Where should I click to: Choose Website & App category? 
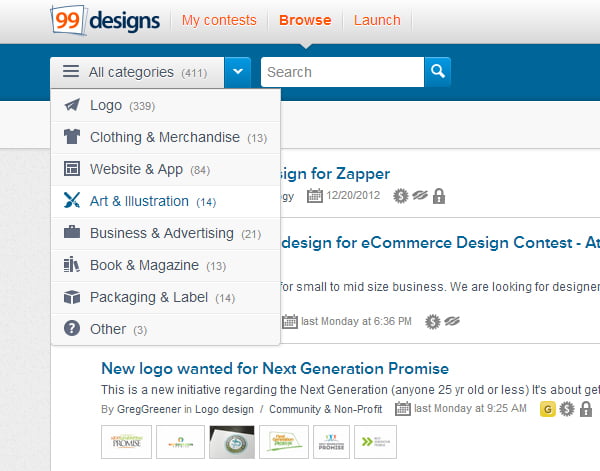point(165,169)
